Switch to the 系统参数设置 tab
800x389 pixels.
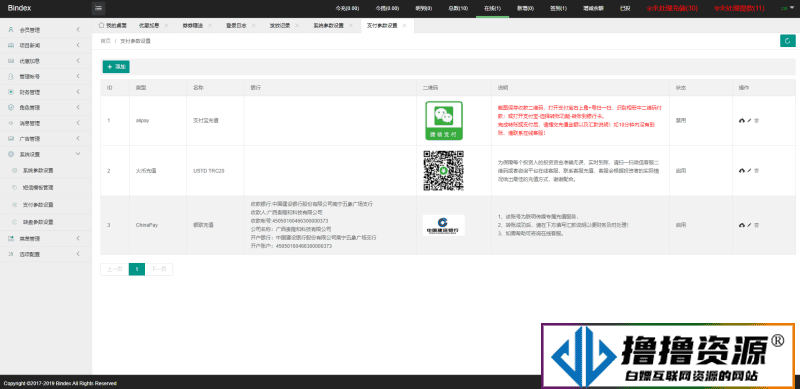[328, 26]
